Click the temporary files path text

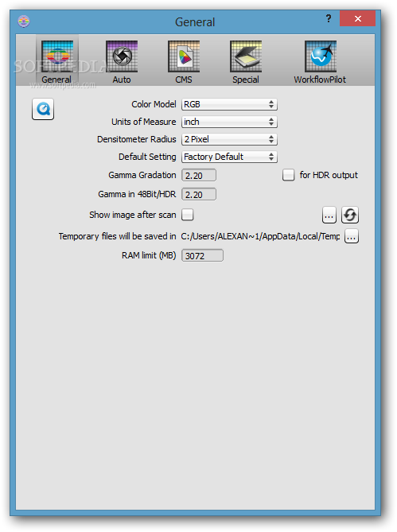click(260, 236)
